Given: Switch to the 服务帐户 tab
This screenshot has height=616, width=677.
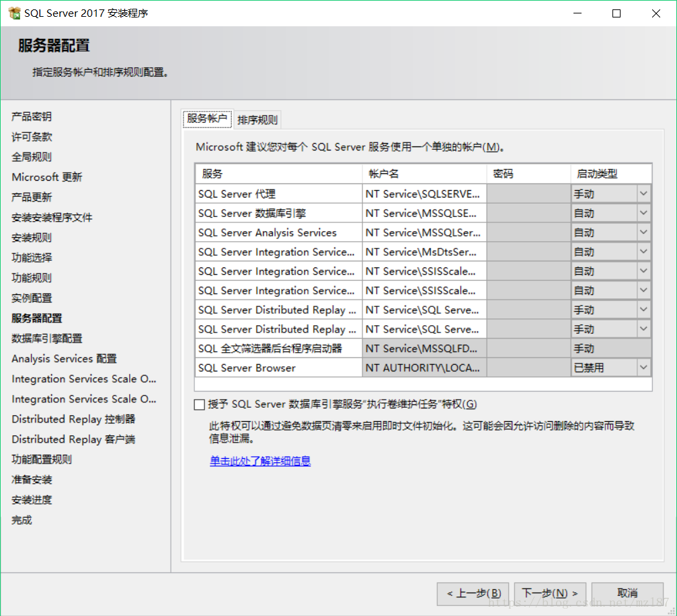Looking at the screenshot, I should tap(207, 119).
